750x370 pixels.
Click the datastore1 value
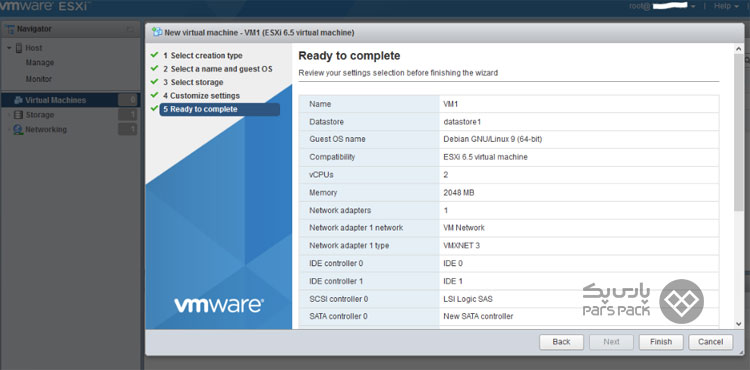click(462, 121)
